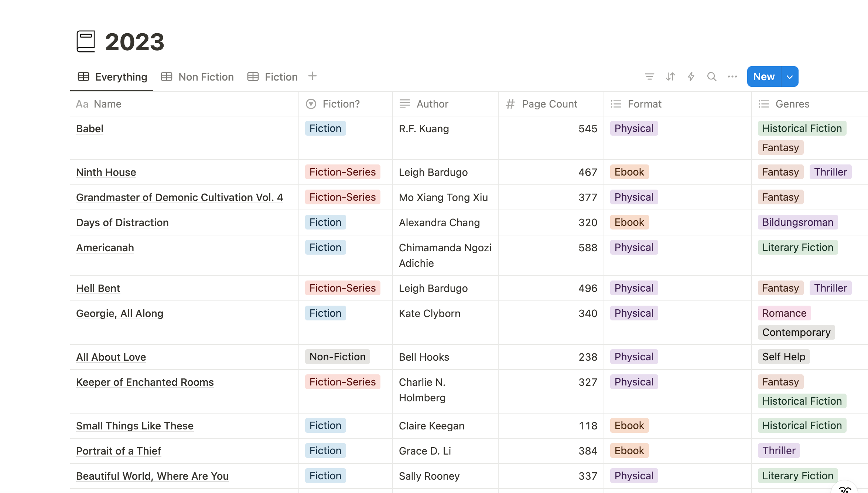Viewport: 868px width, 493px height.
Task: Click the page count 238 cell
Action: 551,357
